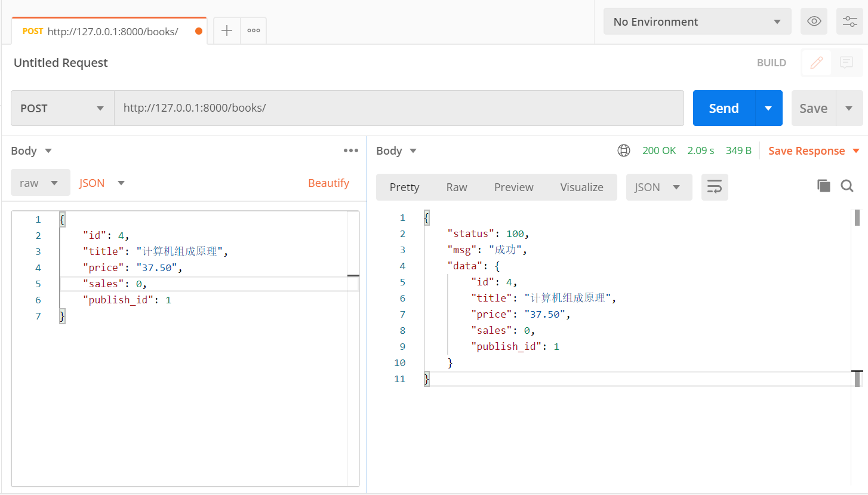
Task: Click request line containing "title"
Action: click(x=155, y=251)
